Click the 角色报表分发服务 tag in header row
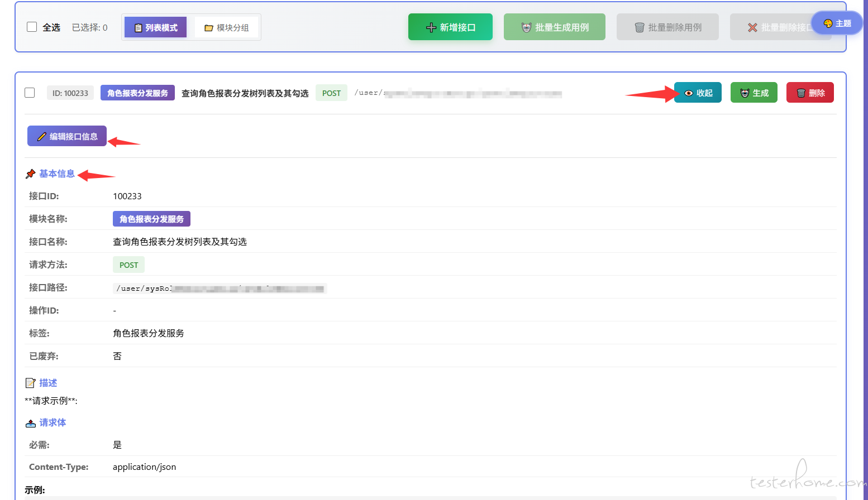The height and width of the screenshot is (500, 868). tap(137, 93)
